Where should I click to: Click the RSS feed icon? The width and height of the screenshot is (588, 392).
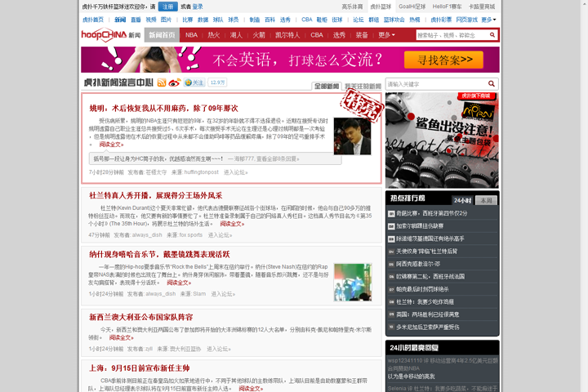pyautogui.click(x=162, y=82)
